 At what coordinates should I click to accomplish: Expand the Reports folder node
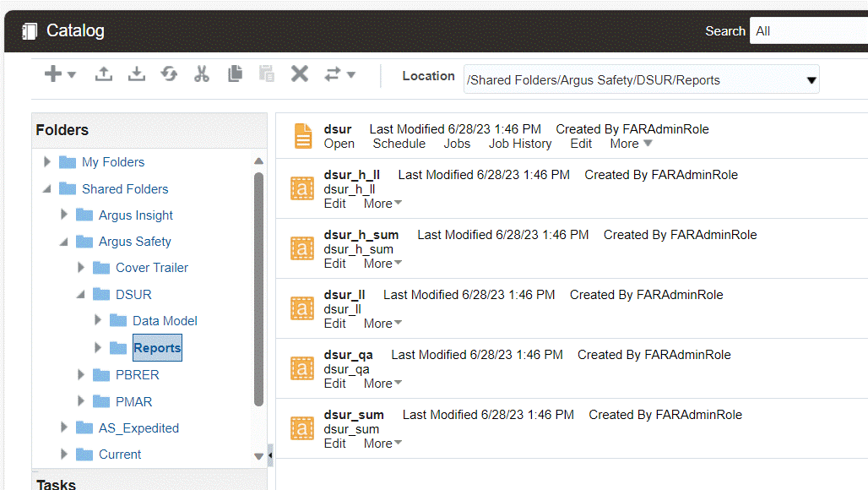(x=97, y=347)
